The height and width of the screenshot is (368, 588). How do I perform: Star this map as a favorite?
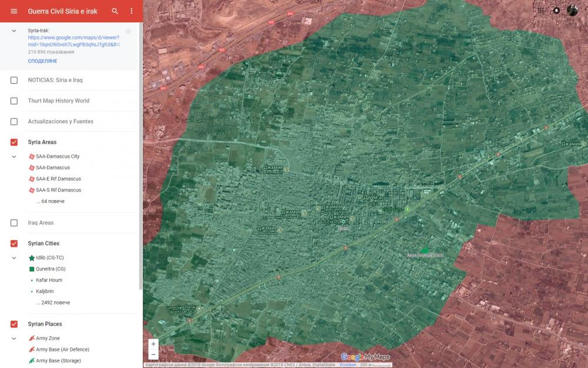pos(128,31)
